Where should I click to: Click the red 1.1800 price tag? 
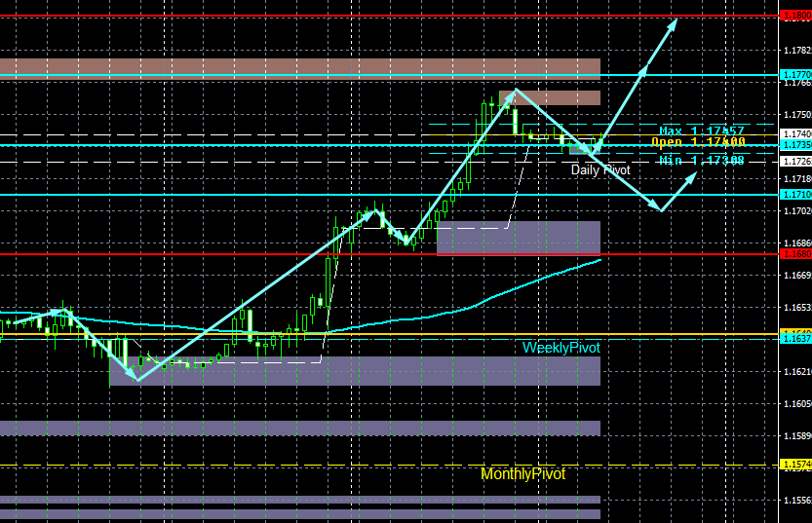click(x=796, y=16)
